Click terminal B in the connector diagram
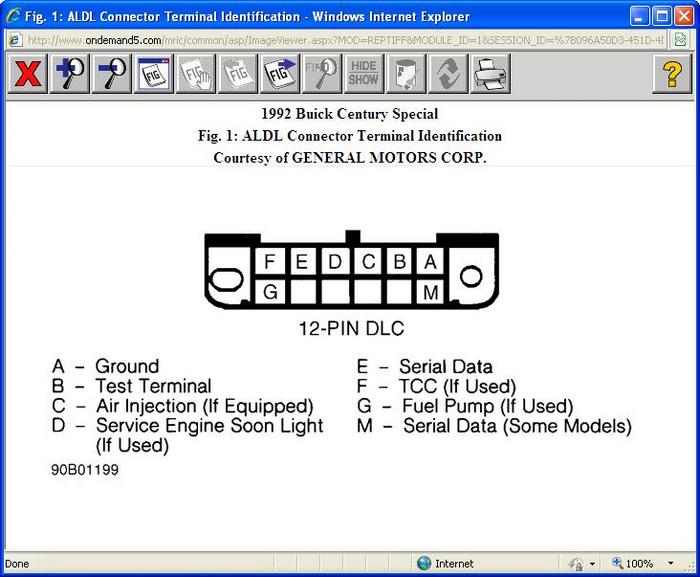The image size is (700, 577). click(400, 261)
